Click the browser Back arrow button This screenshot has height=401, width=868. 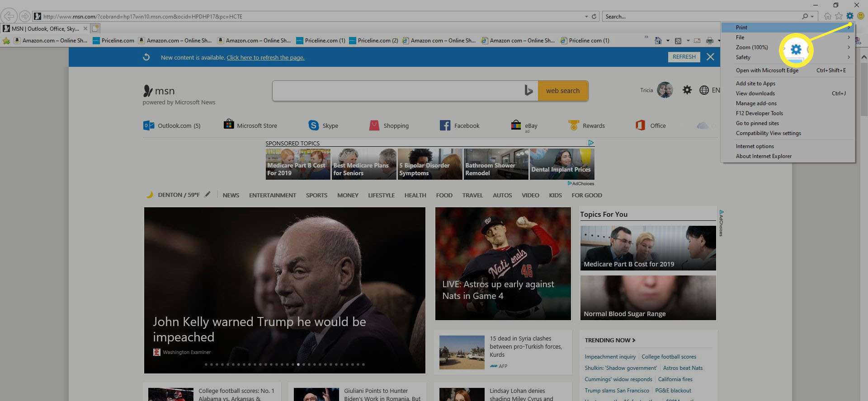(9, 16)
